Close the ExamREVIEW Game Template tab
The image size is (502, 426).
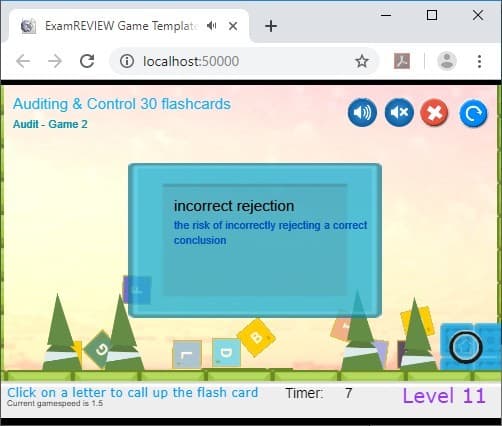[233, 26]
